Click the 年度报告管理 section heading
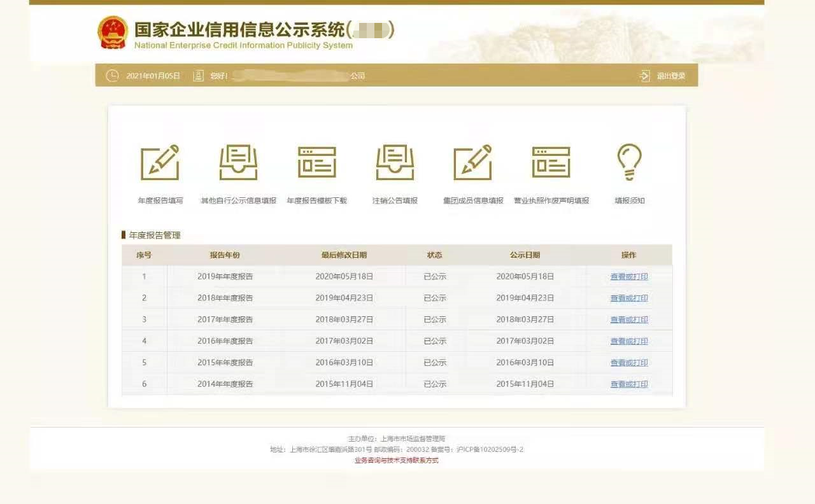The height and width of the screenshot is (504, 815). coord(155,235)
